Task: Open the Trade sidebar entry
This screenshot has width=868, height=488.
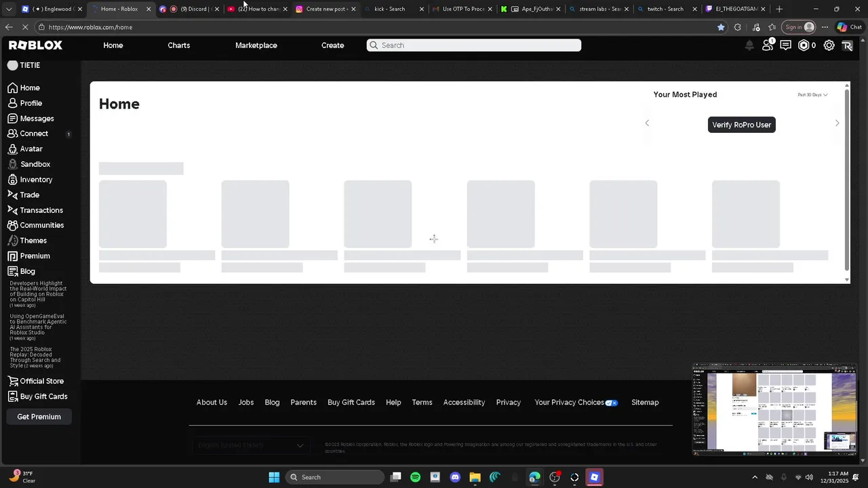Action: point(24,195)
